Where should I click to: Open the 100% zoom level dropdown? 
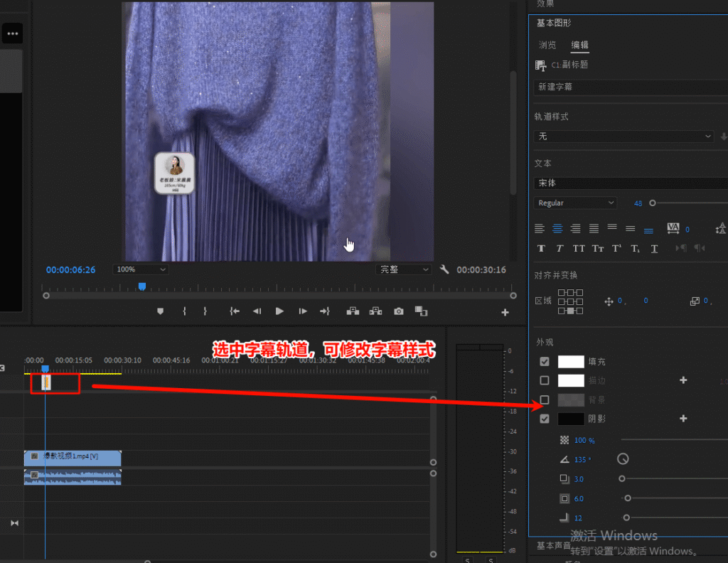[x=140, y=270]
